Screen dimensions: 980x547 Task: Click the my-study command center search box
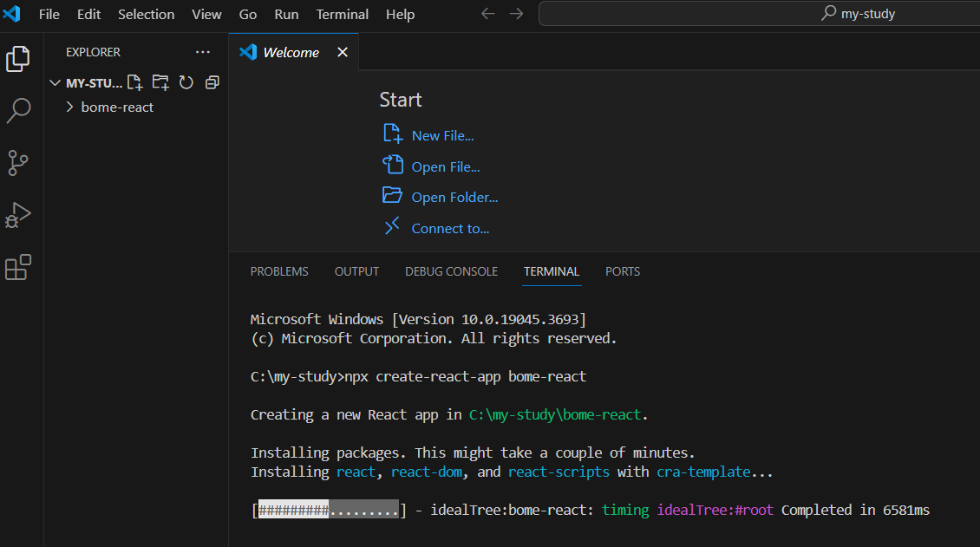(x=760, y=13)
